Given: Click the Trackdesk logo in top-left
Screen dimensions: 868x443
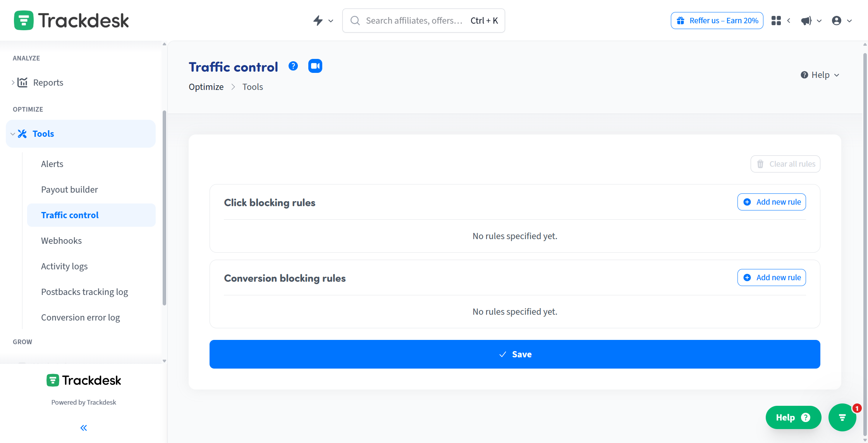Looking at the screenshot, I should pyautogui.click(x=71, y=20).
